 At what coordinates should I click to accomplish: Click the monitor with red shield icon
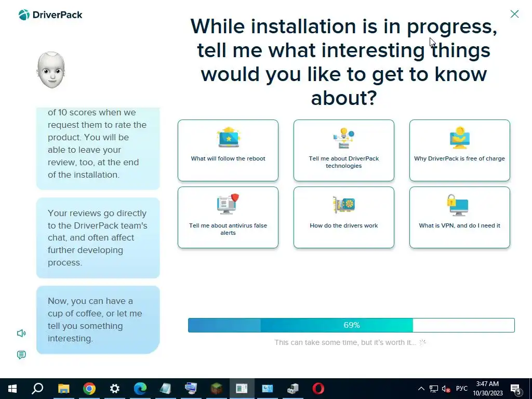point(228,204)
